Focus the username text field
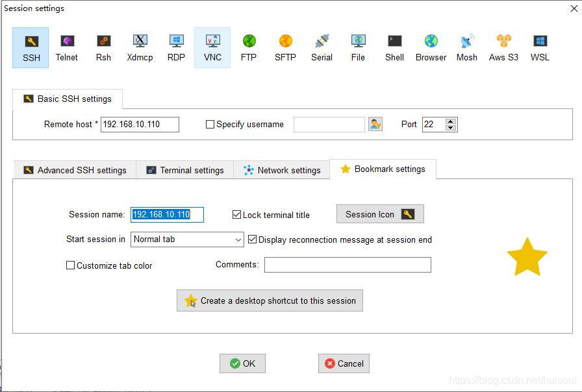Screen dimensions: 582x392 pos(329,124)
